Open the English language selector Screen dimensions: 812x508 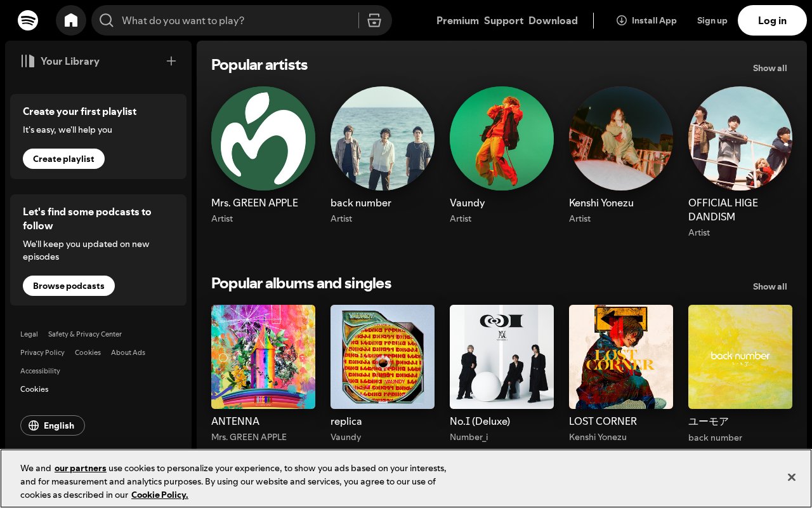[x=53, y=425]
